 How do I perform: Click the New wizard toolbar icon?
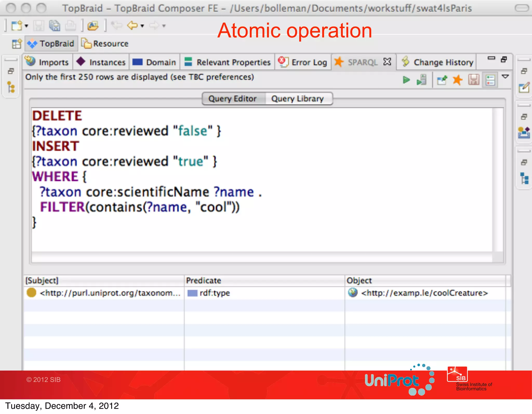click(x=17, y=25)
